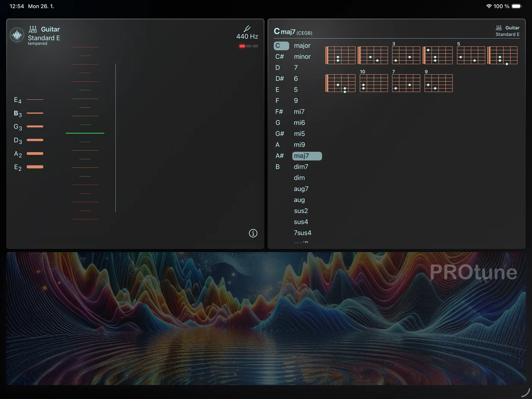
Task: Select the dim7 chord type
Action: coord(301,167)
